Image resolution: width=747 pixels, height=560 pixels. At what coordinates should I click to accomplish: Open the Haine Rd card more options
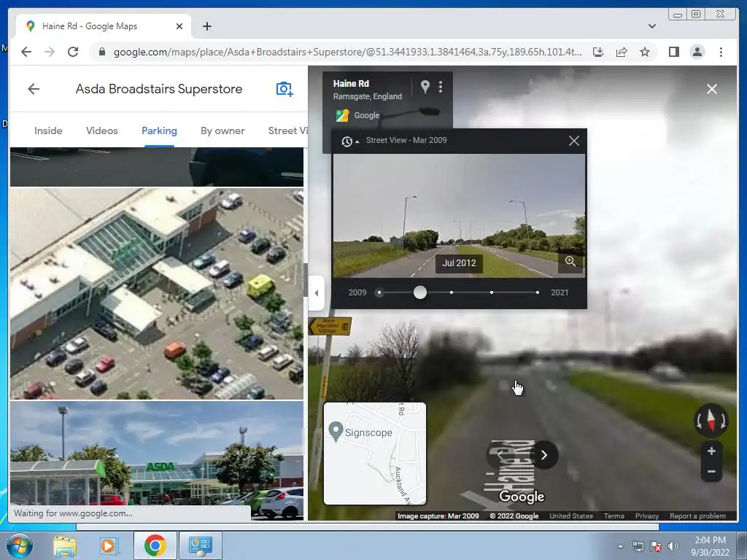pyautogui.click(x=441, y=87)
